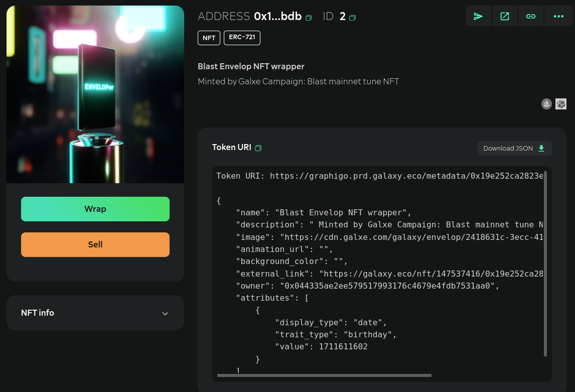Copy link chain icon

(531, 16)
